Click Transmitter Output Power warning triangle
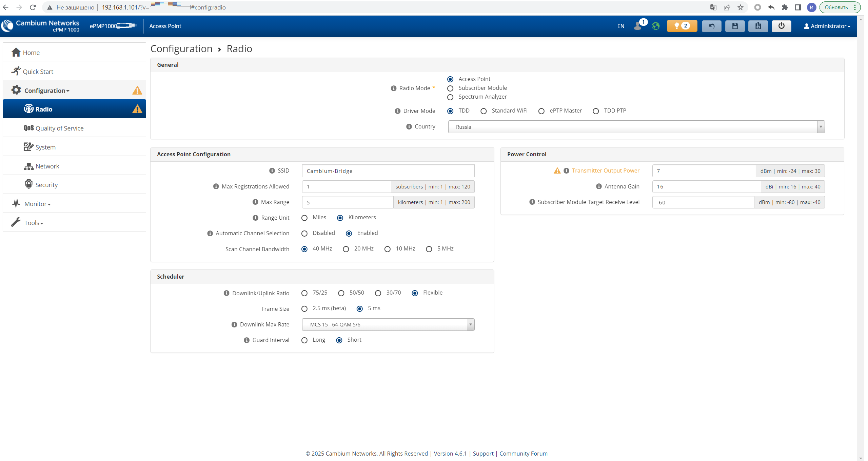Screen dimensions: 868x461 pos(557,171)
